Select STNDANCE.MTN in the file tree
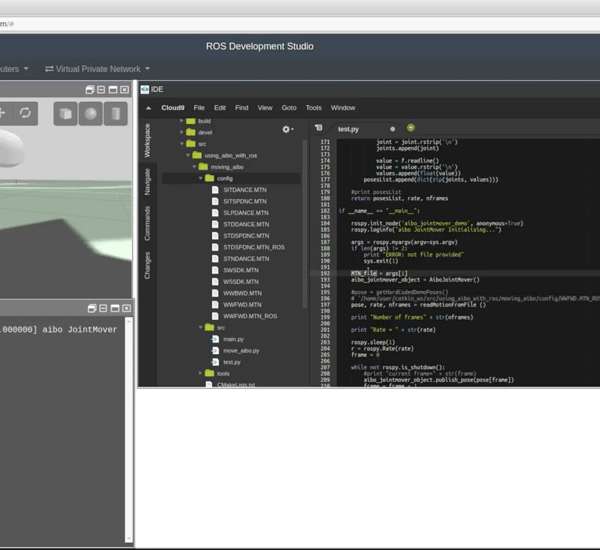The image size is (600, 550). tap(246, 259)
